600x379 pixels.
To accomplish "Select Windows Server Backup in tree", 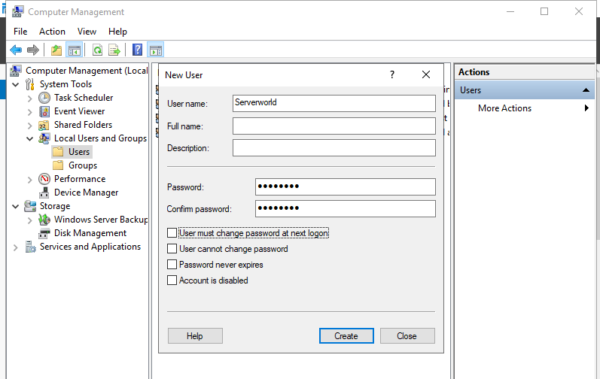I will tap(101, 219).
